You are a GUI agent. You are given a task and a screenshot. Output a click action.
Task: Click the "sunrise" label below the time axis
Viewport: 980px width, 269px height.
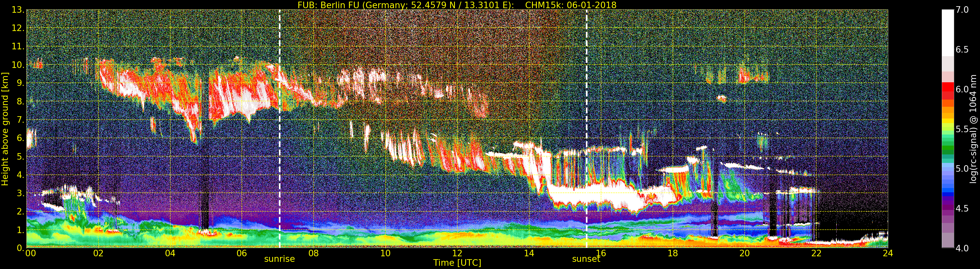coord(280,259)
